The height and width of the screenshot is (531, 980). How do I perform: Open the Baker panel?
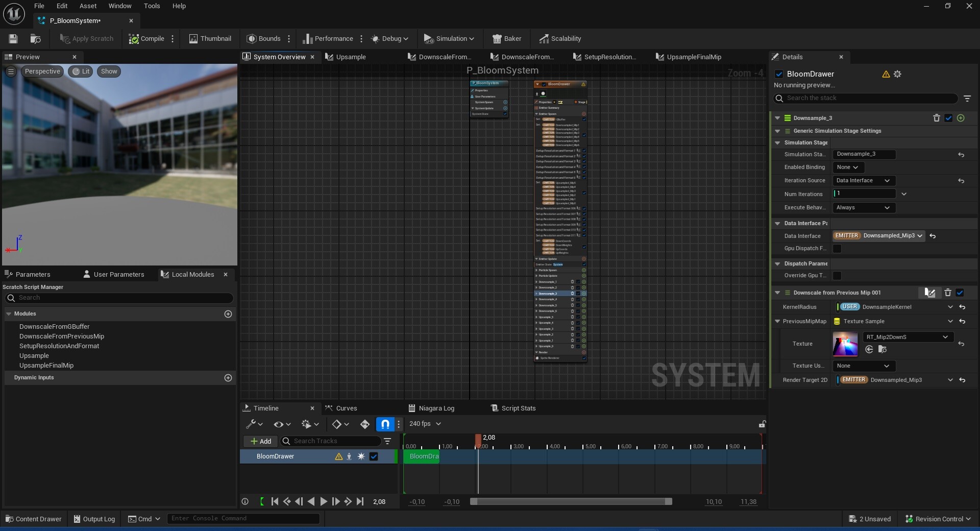[507, 38]
